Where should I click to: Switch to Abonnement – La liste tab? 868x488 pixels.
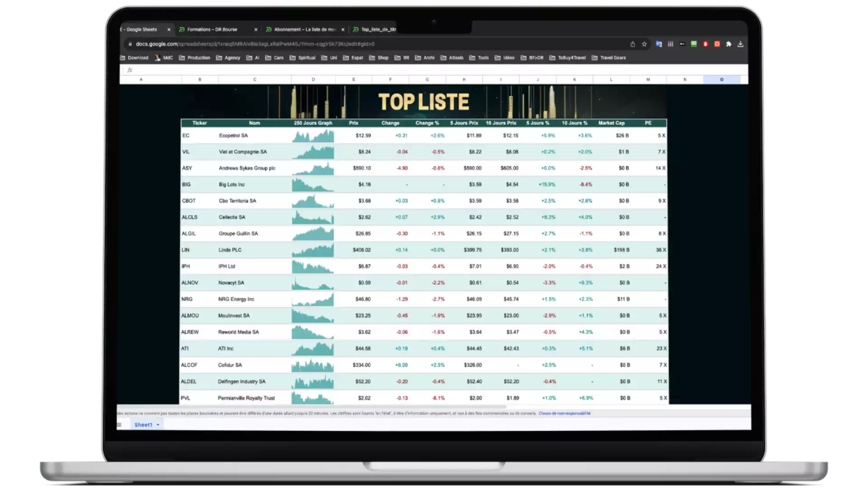pyautogui.click(x=304, y=30)
